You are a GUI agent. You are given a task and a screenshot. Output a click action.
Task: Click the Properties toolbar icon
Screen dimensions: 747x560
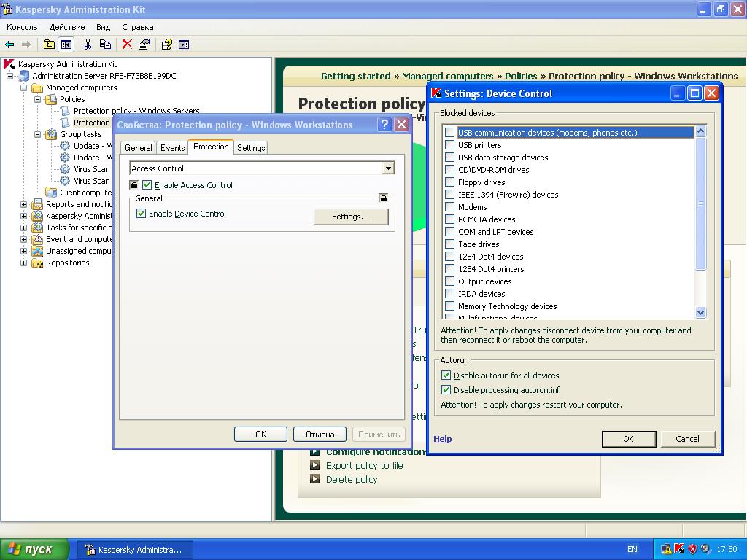click(x=144, y=44)
